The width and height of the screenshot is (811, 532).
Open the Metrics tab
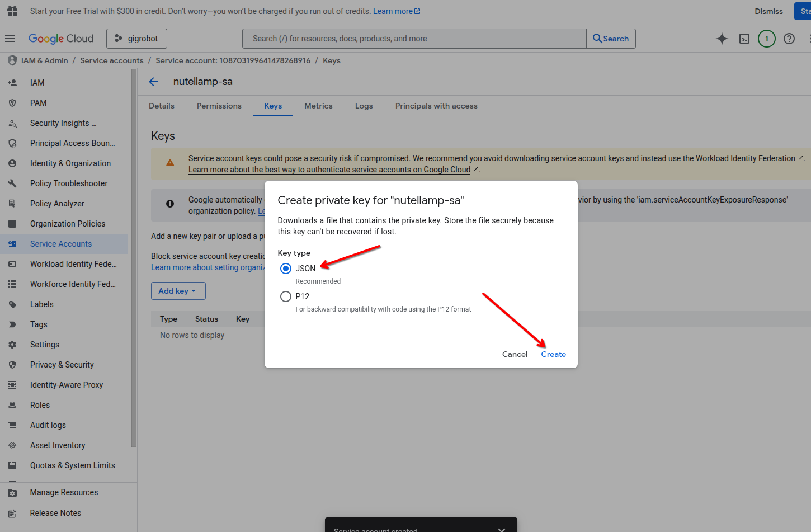click(318, 106)
